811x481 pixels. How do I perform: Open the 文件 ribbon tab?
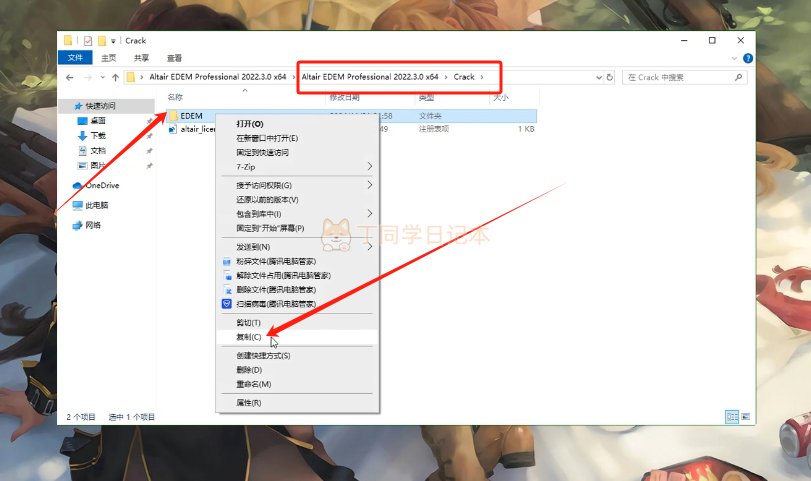coord(75,57)
